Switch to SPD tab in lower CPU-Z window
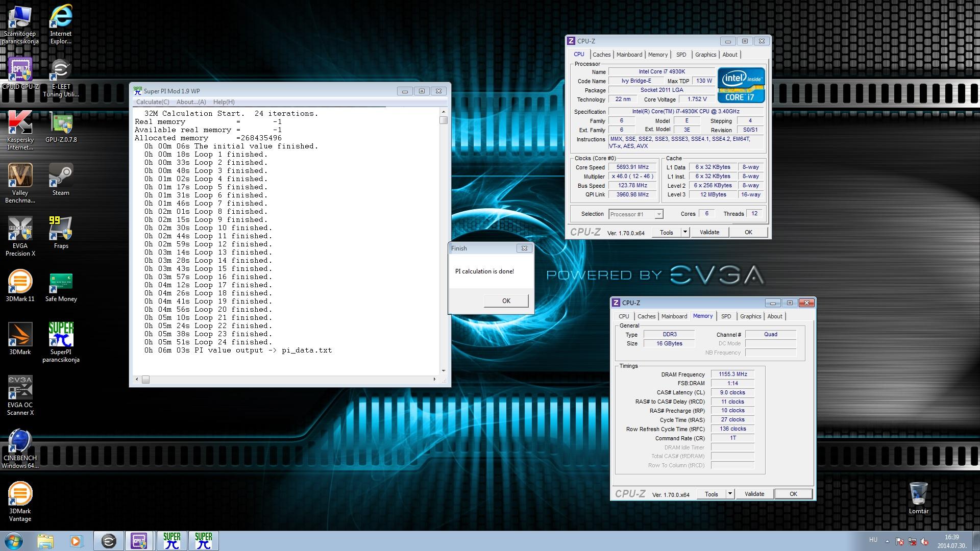This screenshot has width=980, height=551. coord(726,316)
